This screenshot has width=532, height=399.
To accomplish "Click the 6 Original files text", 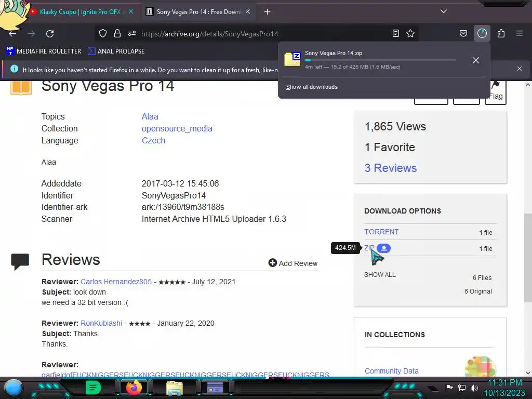I will pos(478,291).
